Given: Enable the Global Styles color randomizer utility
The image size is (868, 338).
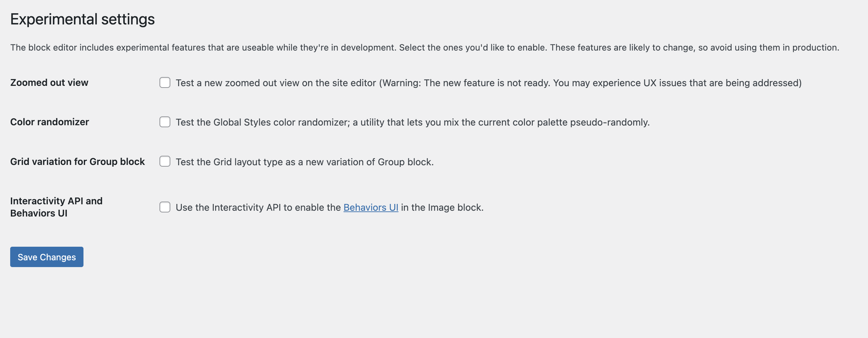Looking at the screenshot, I should pyautogui.click(x=165, y=122).
